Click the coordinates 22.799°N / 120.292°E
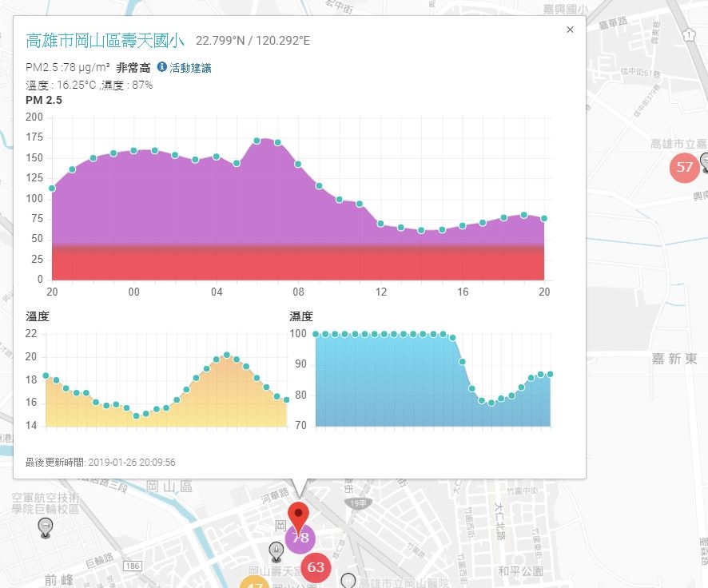 point(253,41)
